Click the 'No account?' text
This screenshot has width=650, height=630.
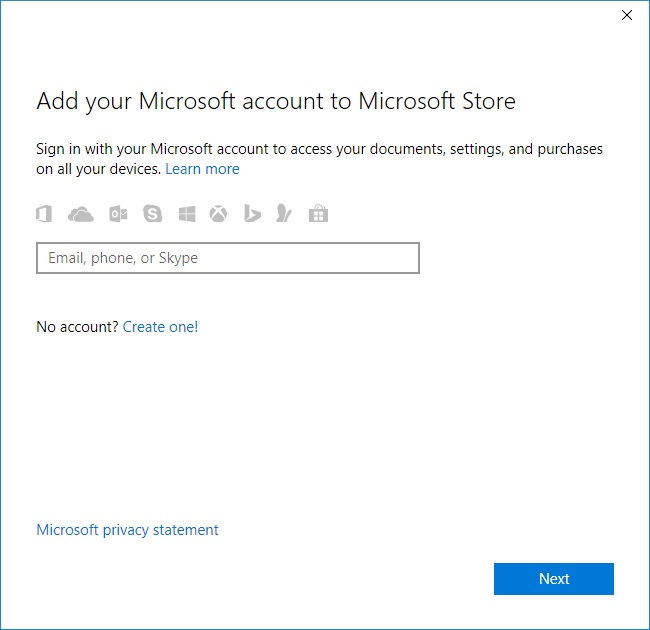coord(77,326)
